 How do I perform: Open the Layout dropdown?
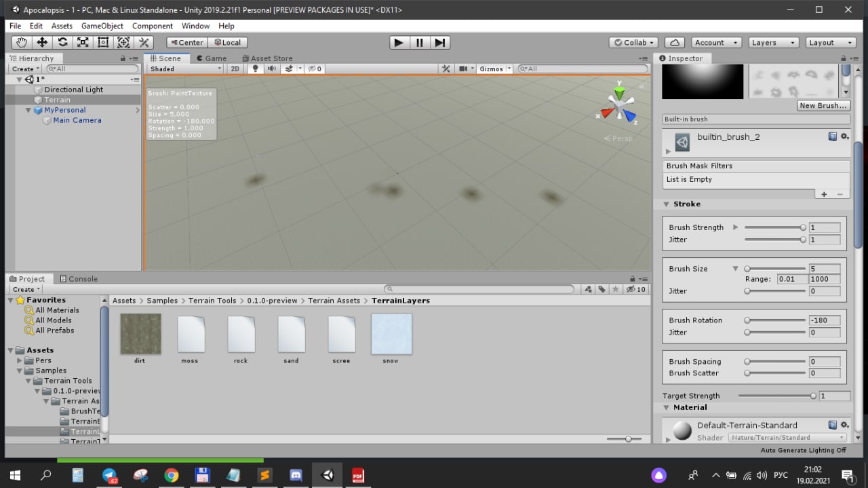tap(831, 42)
